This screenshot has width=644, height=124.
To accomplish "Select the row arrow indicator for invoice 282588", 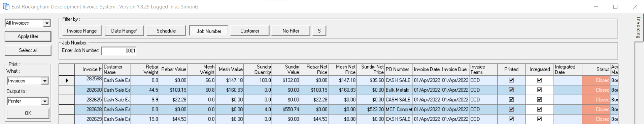I will [x=67, y=80].
